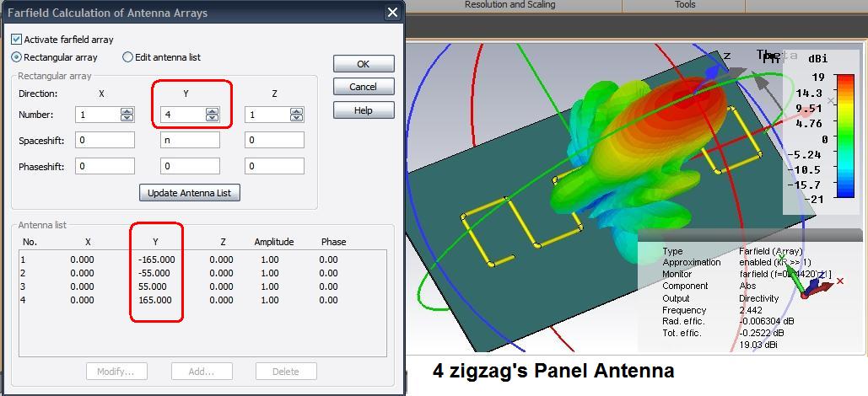
Task: Adjust the Y direction number spinner
Action: [212, 115]
